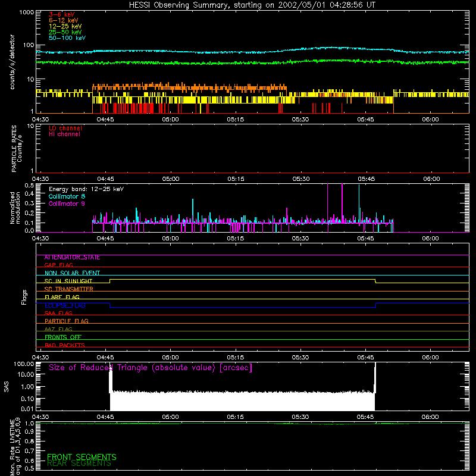The height and width of the screenshot is (476, 476).
Task: Click the ATTENUATOR_STATE flag label
Action: pos(72,258)
